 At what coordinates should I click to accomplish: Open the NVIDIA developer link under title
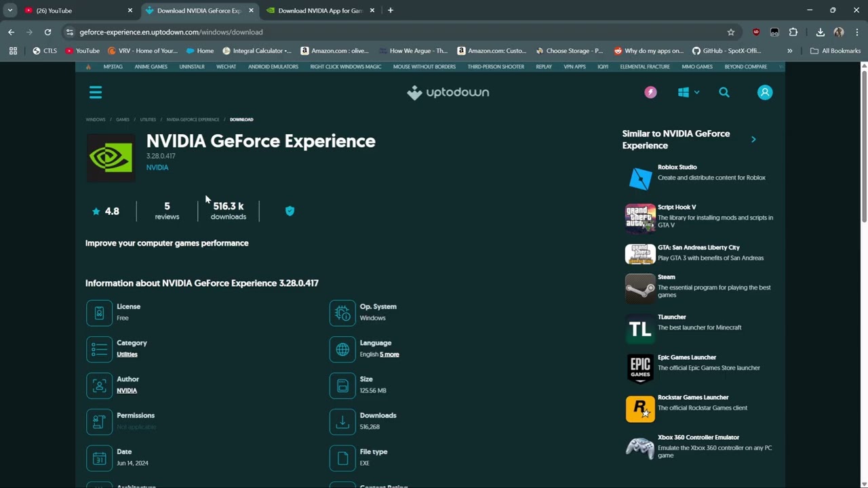[157, 167]
